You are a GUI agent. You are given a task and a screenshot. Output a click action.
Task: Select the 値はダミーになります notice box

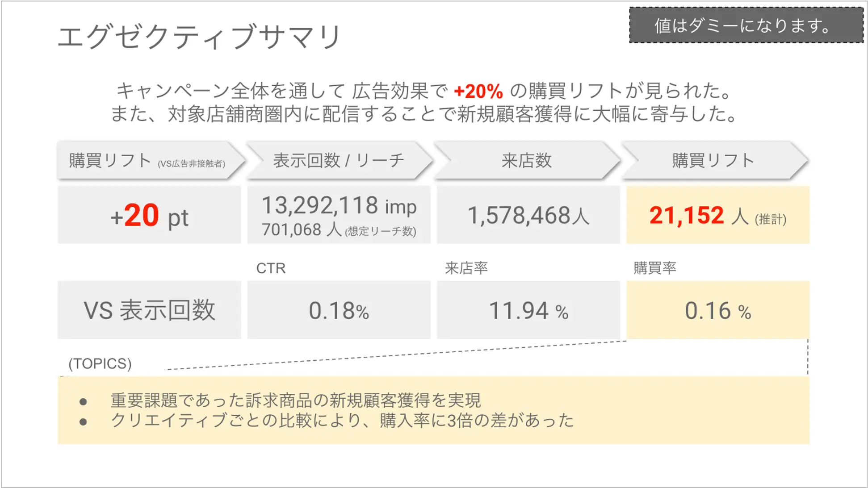746,25
